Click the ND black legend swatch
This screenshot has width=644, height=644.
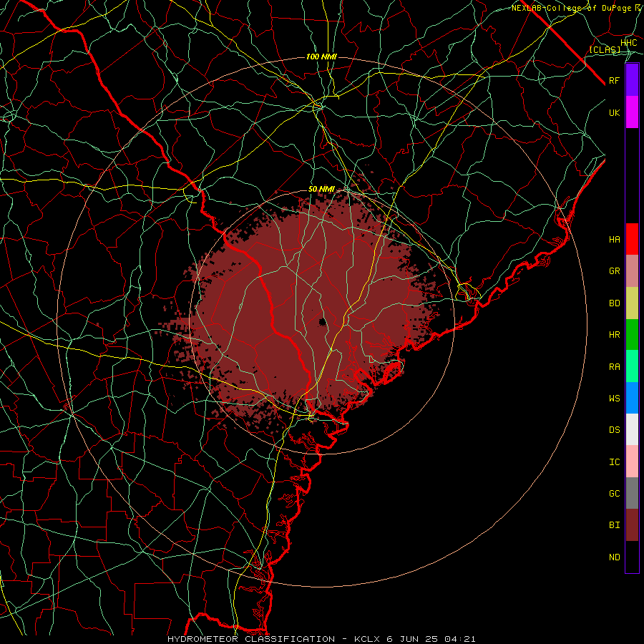point(632,557)
